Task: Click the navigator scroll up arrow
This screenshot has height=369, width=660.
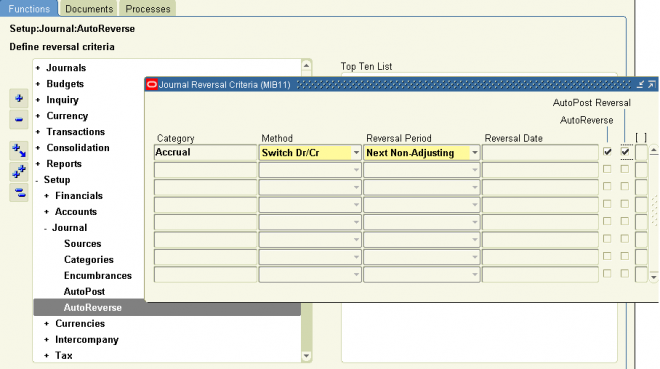Action: pos(306,66)
